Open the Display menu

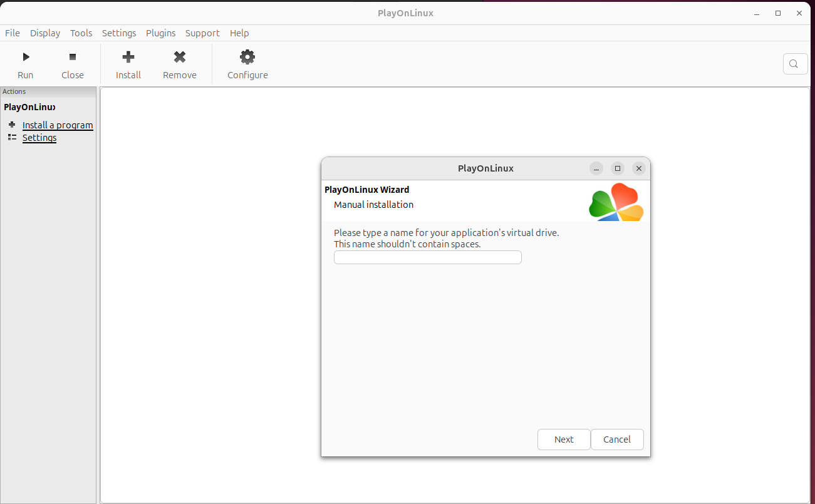tap(45, 33)
